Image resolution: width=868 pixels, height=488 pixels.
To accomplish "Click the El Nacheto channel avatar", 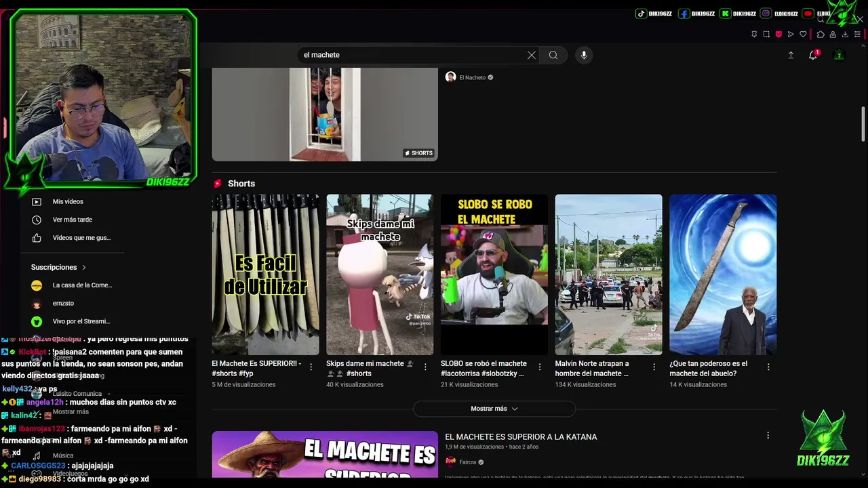I will pos(450,77).
